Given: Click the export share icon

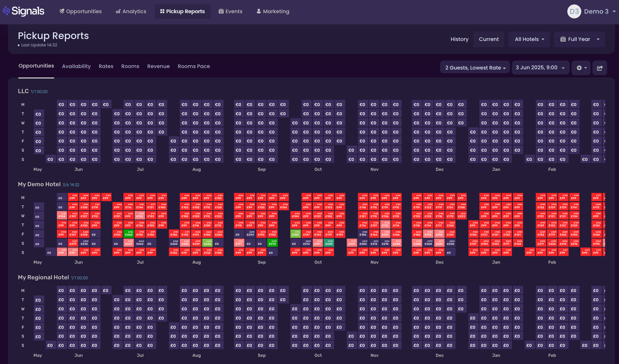Looking at the screenshot, I should [x=600, y=68].
